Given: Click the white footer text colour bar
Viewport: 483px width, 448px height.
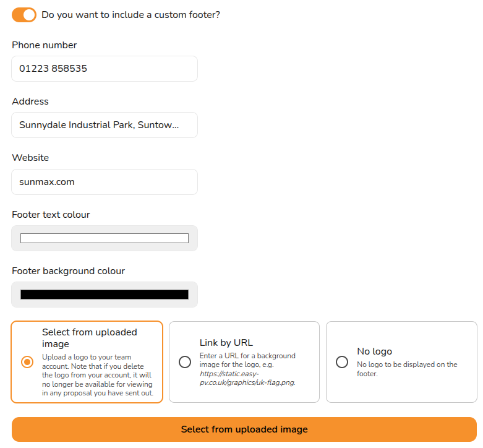Looking at the screenshot, I should coord(105,238).
